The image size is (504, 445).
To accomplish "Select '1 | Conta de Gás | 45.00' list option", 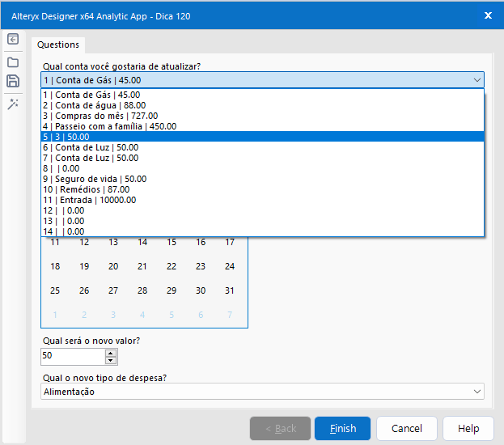I will 262,95.
